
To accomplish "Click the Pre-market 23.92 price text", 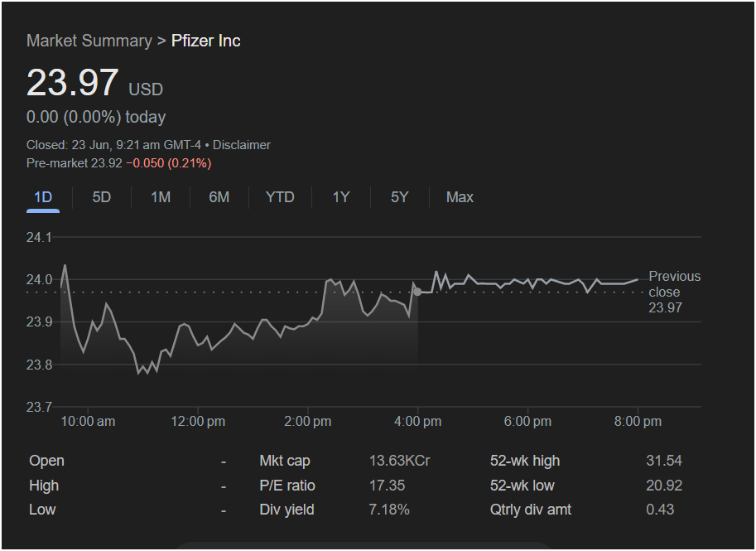I will (x=75, y=163).
